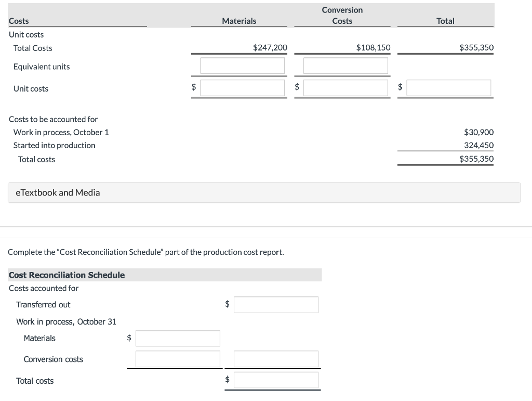Click the Materials column header
The image size is (532, 401).
coord(239,21)
